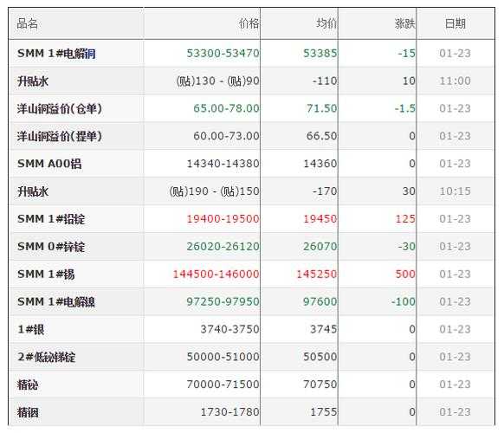Select the 125 change value
Image resolution: width=504 pixels, height=433 pixels.
pos(405,219)
